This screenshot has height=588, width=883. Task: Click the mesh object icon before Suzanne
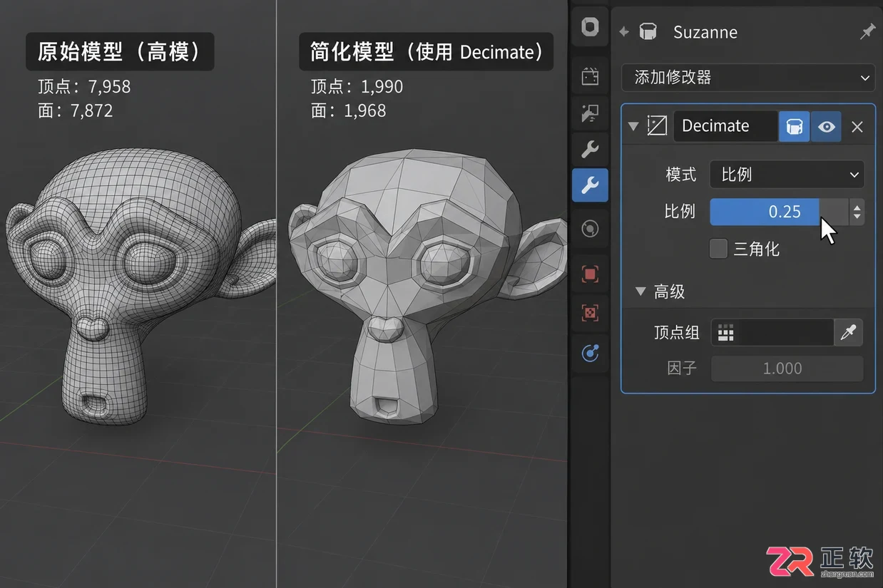[648, 32]
